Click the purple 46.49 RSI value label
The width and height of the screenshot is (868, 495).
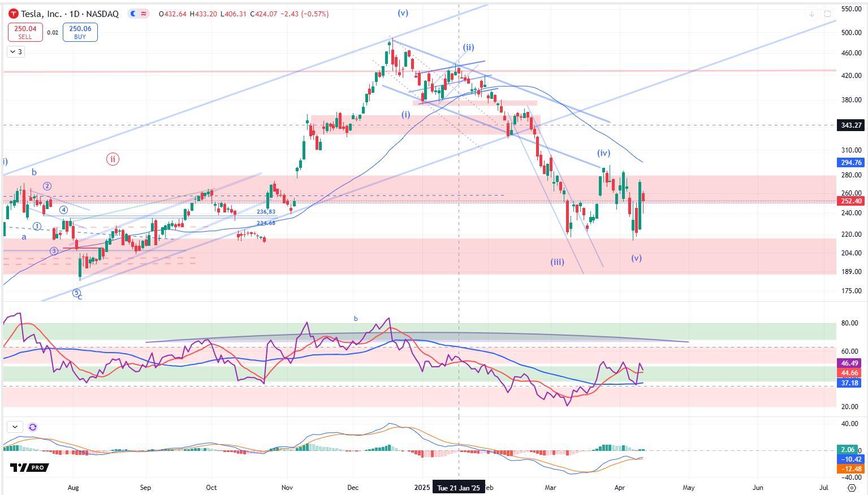tap(849, 363)
